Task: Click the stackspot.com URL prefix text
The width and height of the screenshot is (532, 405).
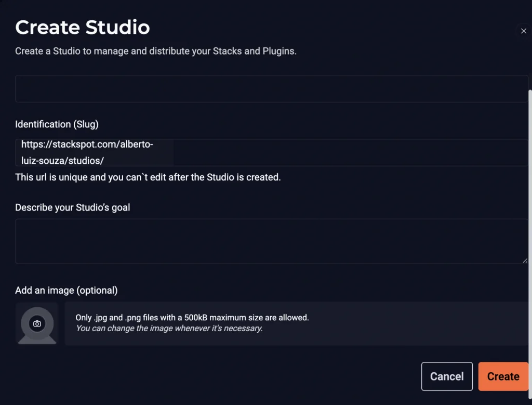Action: 87,152
